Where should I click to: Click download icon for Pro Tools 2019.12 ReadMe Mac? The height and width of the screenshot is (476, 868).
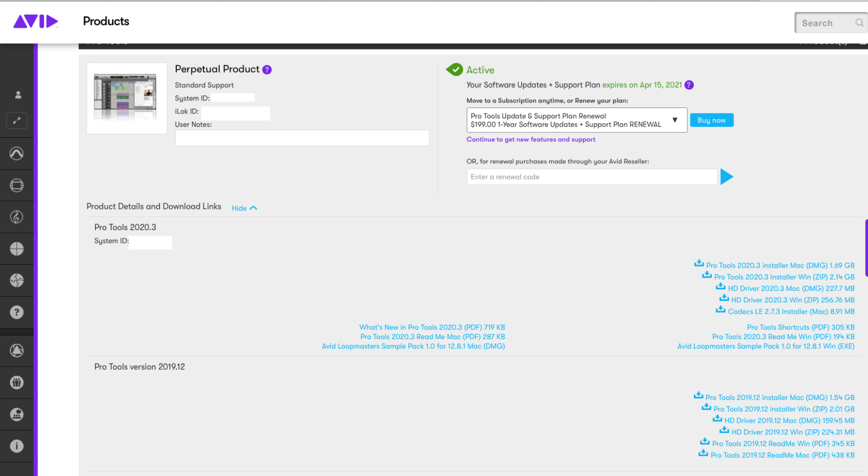click(x=703, y=453)
